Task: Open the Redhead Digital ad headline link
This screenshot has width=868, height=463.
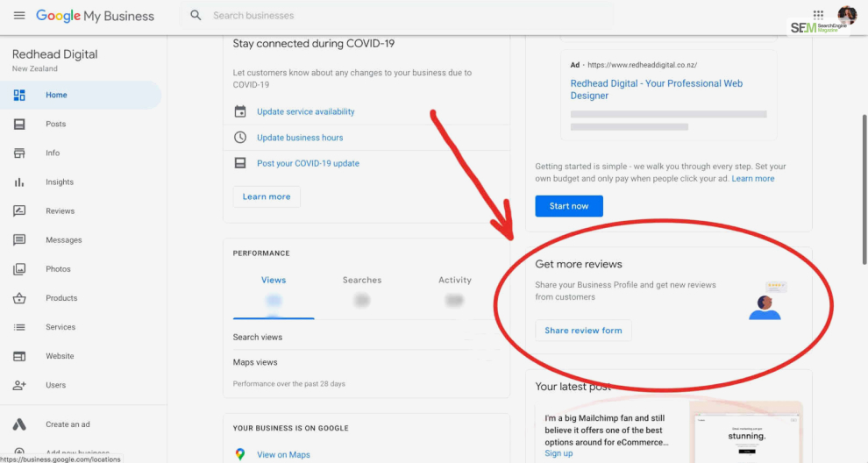Action: click(657, 89)
